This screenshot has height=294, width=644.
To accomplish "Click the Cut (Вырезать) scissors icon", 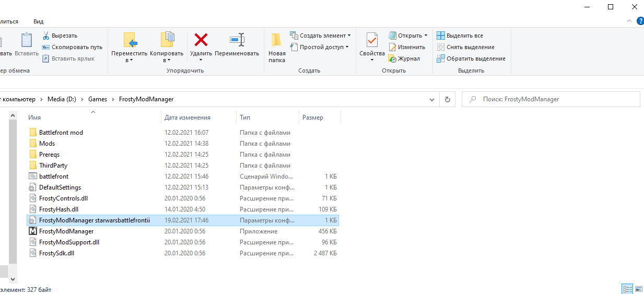I will click(46, 36).
